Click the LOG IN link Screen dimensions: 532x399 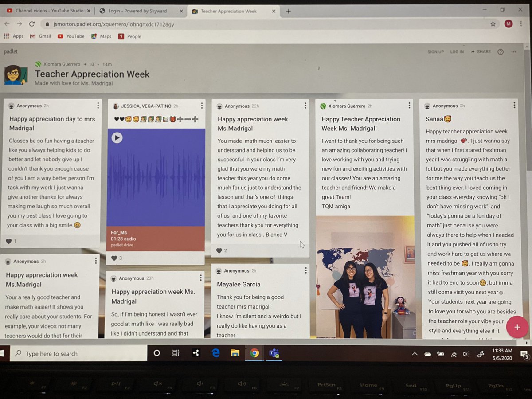pyautogui.click(x=457, y=51)
